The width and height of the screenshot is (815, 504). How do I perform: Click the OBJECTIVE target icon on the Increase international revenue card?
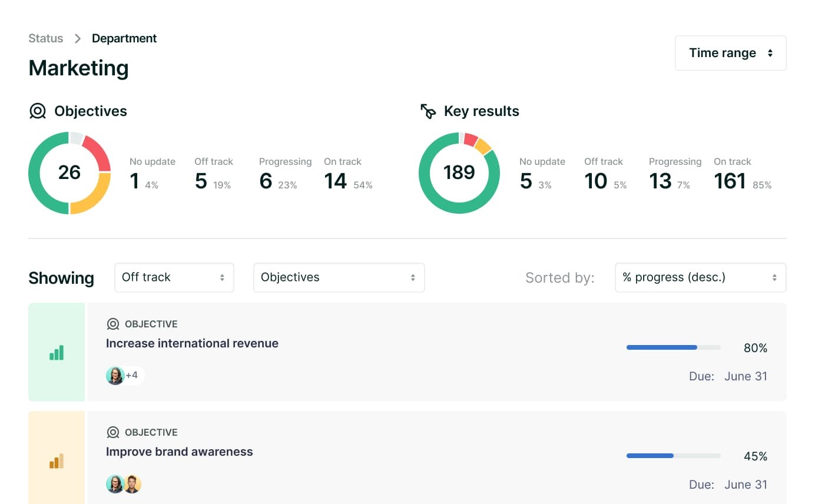coord(112,324)
